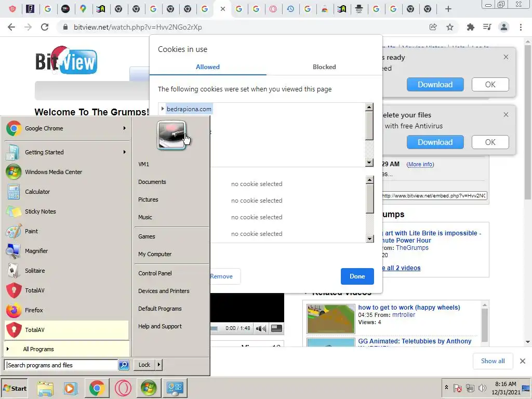Viewport: 532px width, 399px height.
Task: Reload the Chrome page
Action: [45, 27]
